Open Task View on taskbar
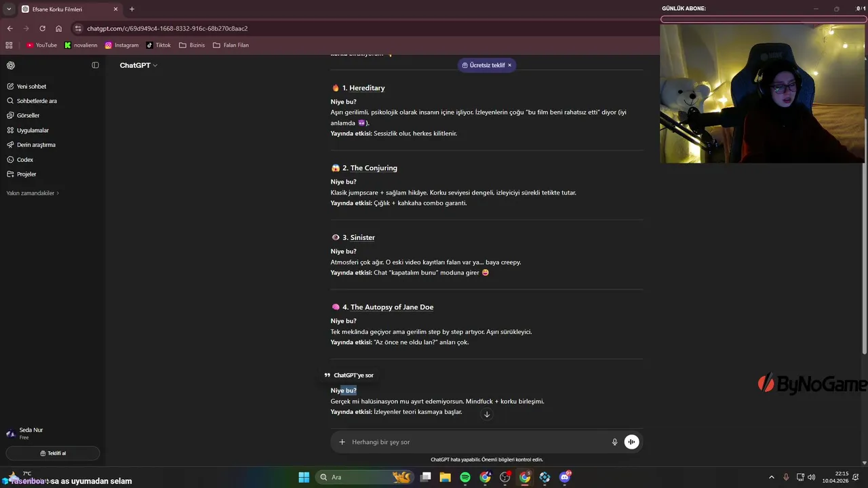The image size is (868, 488). pyautogui.click(x=425, y=477)
